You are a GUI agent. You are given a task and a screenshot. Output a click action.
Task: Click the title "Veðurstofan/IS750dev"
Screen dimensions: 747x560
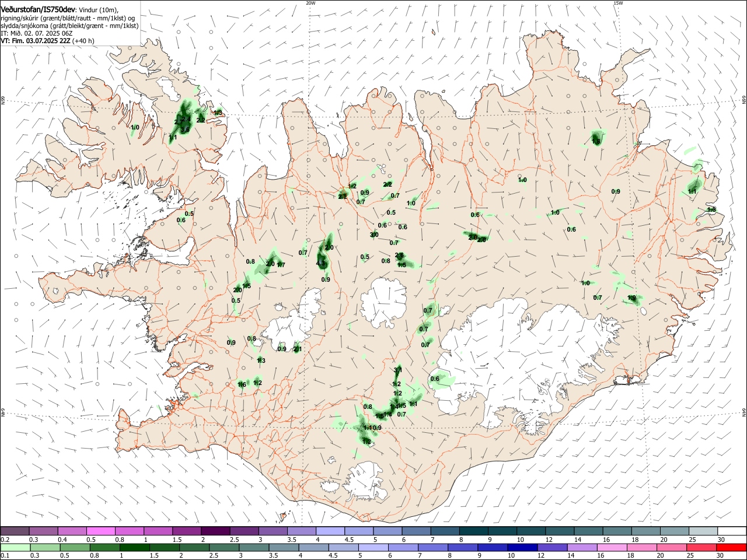[38, 9]
